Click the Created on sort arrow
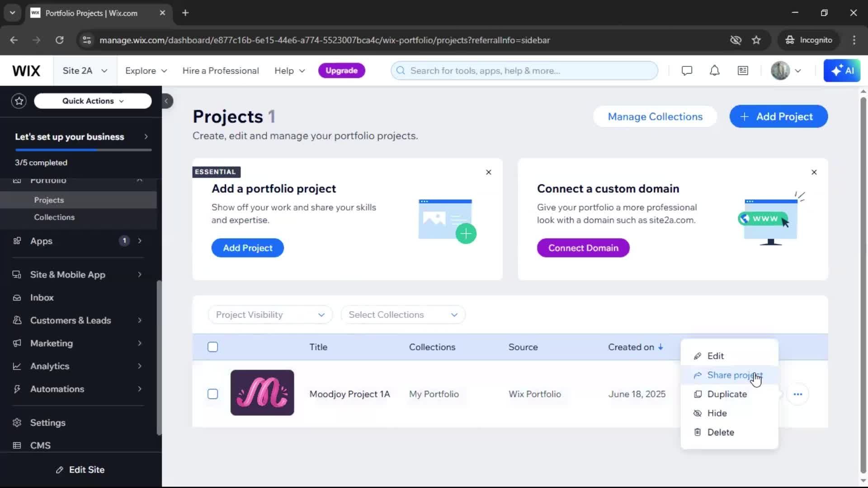The width and height of the screenshot is (868, 488). [660, 347]
